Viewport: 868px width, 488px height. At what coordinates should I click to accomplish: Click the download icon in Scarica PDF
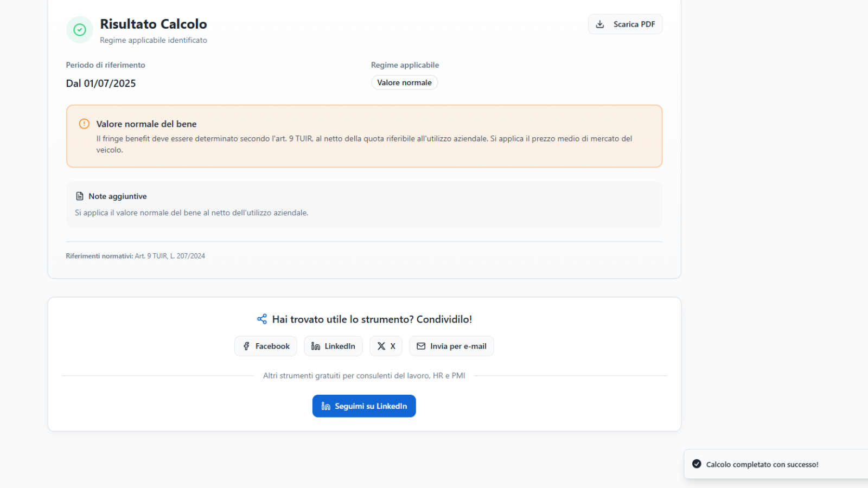click(x=600, y=24)
